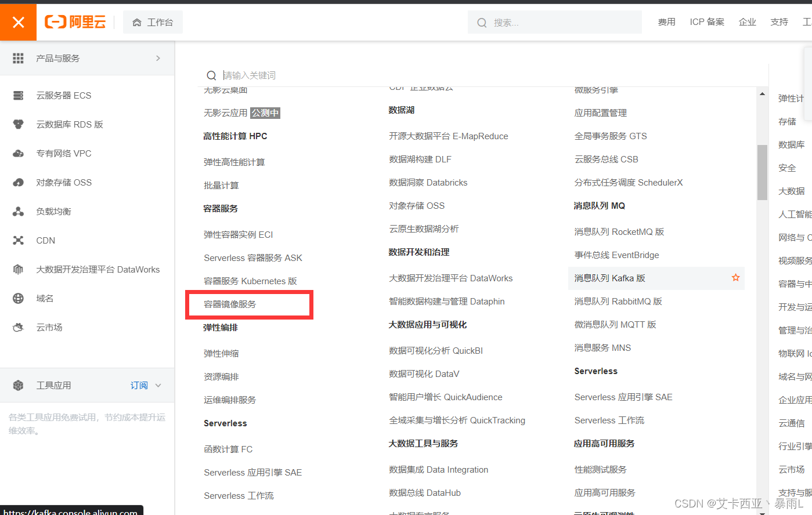Open 数据湖构建 DLF
812x515 pixels.
[x=420, y=159]
